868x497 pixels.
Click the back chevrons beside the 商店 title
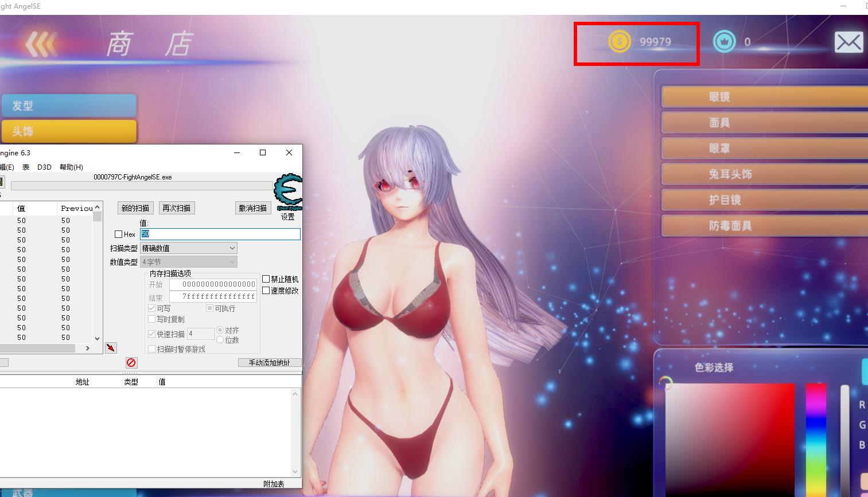41,44
